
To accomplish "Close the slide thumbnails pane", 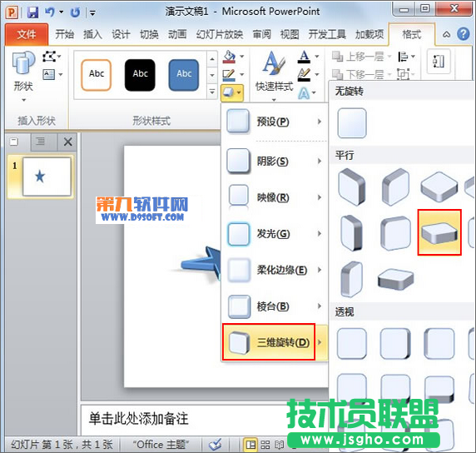I will [x=67, y=142].
